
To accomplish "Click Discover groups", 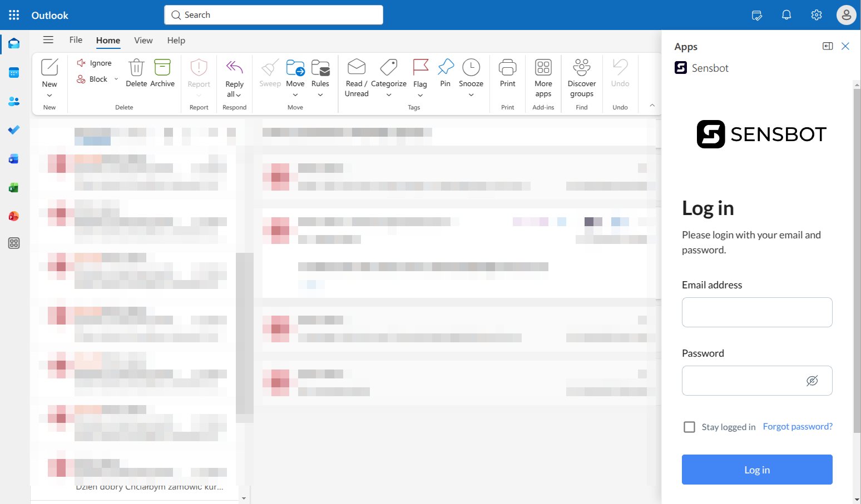I will tap(582, 77).
